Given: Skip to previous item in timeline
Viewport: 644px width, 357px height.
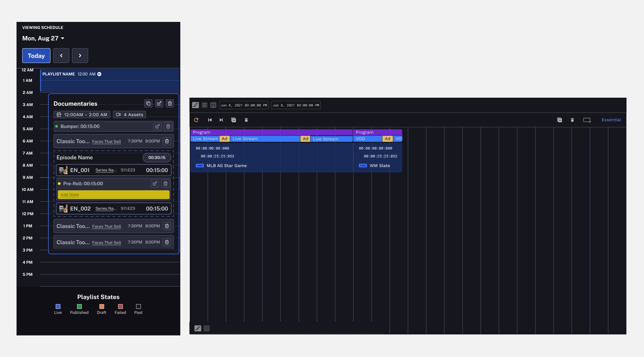Looking at the screenshot, I should [x=210, y=120].
